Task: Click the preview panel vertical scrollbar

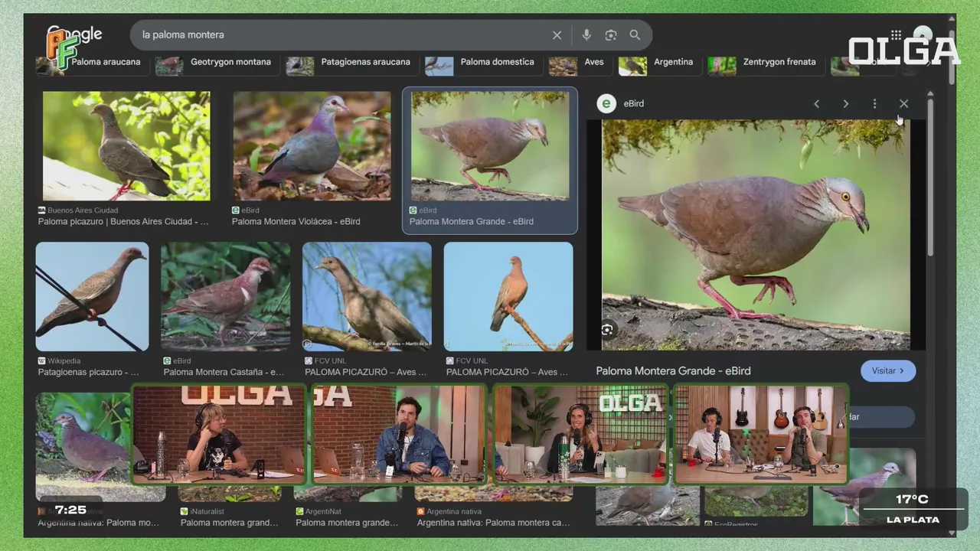Action: (930, 176)
